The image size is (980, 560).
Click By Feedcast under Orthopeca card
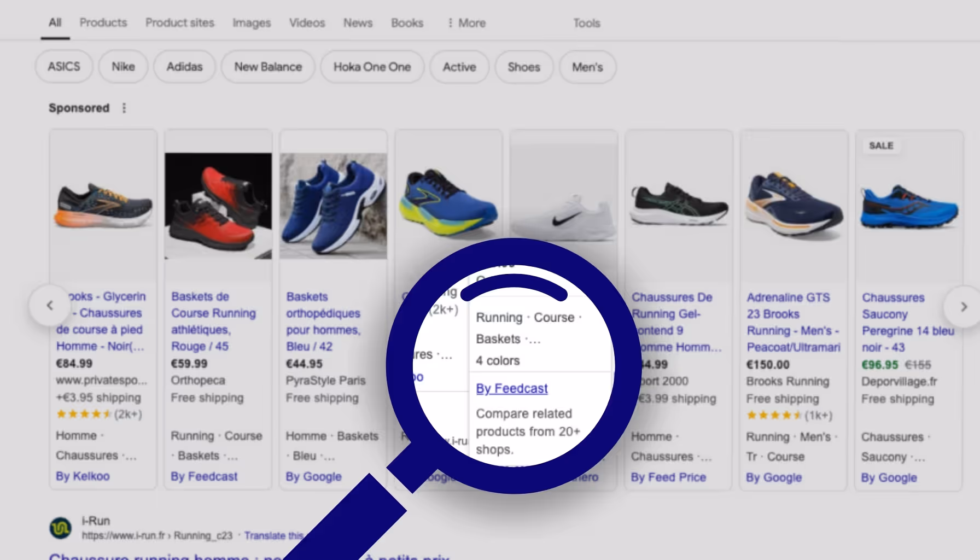click(x=204, y=476)
